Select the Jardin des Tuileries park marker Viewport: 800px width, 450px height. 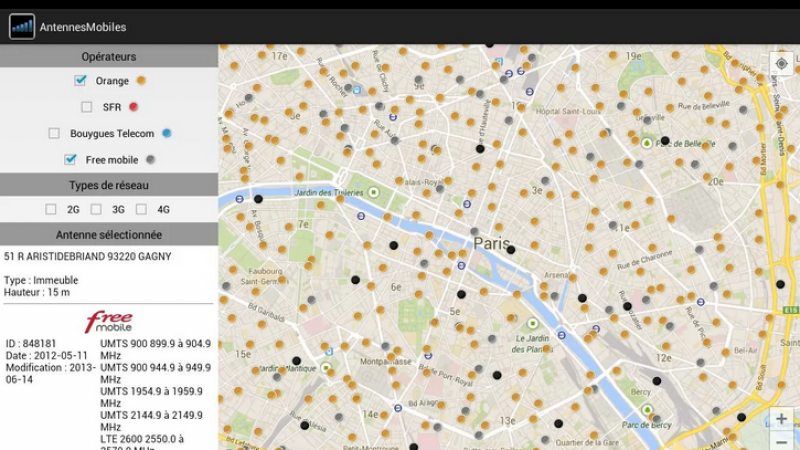374,192
